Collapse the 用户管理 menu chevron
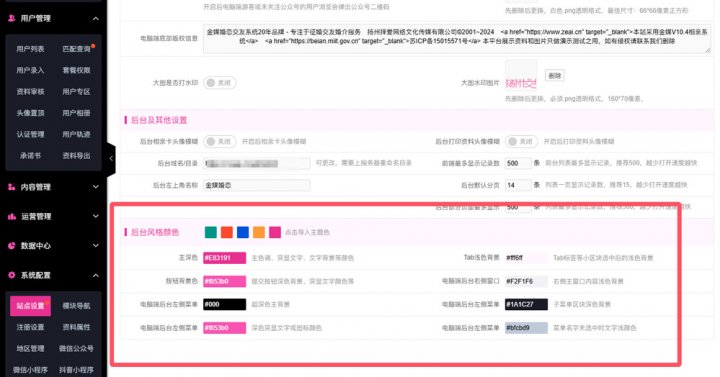720x377 pixels. [x=96, y=18]
